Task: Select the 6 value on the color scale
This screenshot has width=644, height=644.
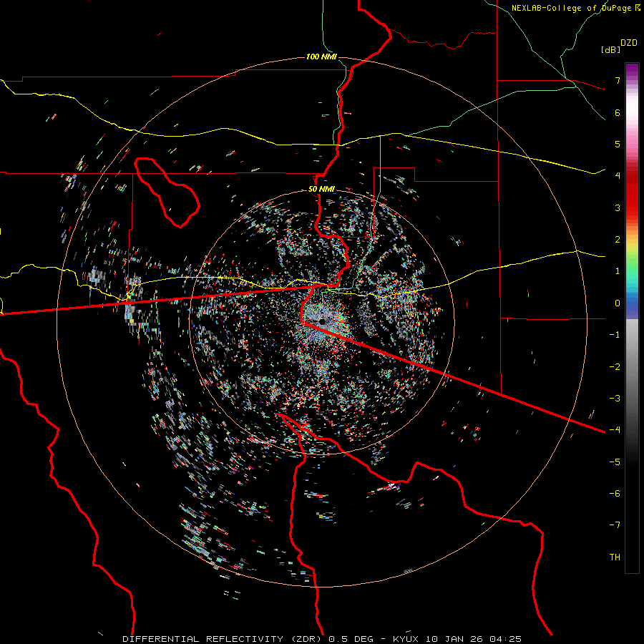Action: [618, 112]
